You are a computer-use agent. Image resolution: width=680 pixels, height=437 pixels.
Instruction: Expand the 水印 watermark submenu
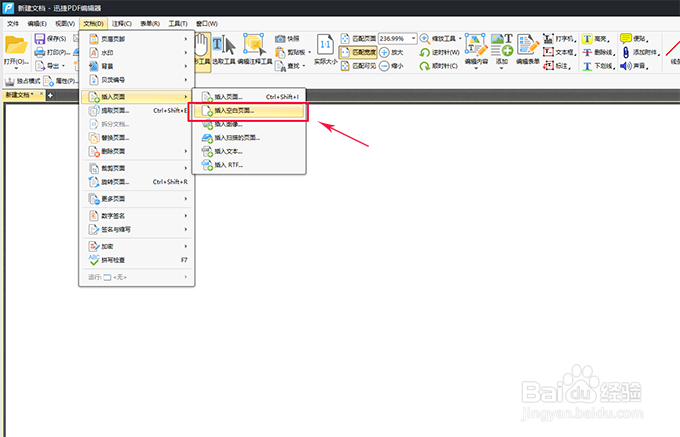(137, 52)
